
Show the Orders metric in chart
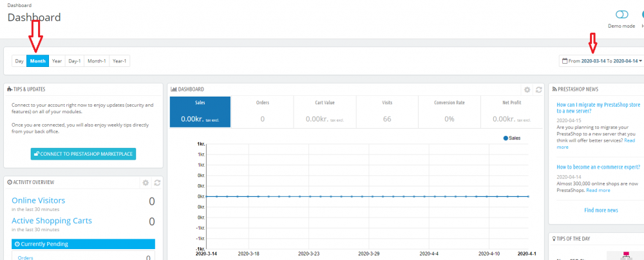tap(262, 111)
